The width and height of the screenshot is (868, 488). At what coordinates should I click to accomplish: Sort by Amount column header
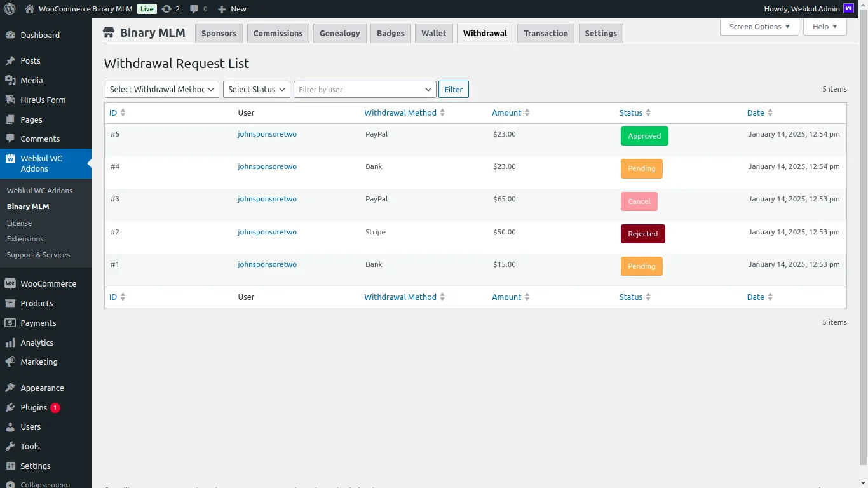(x=506, y=112)
